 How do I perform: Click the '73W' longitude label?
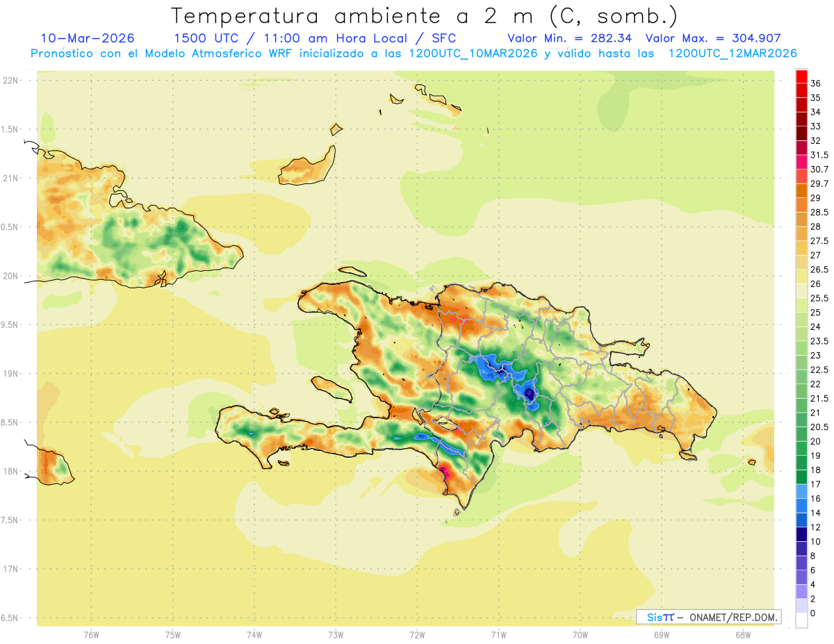(336, 634)
